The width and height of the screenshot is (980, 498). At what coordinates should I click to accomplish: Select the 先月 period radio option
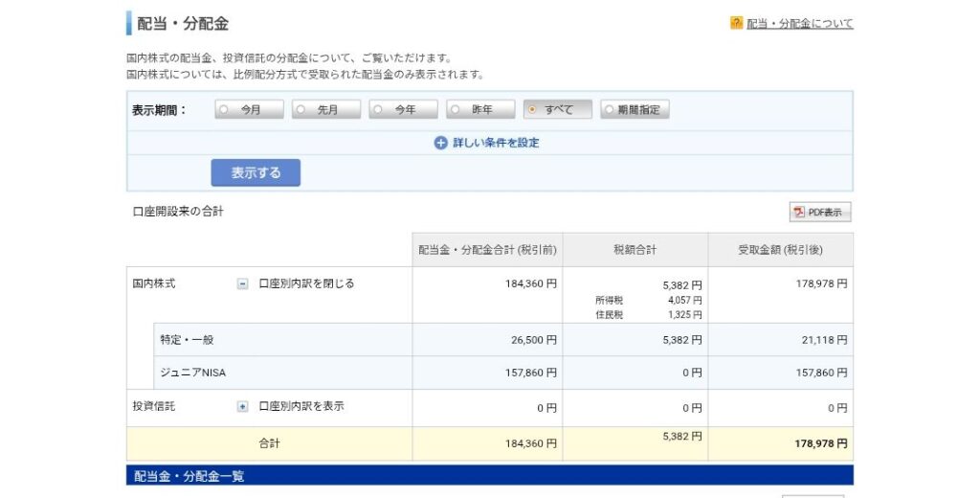(x=326, y=109)
